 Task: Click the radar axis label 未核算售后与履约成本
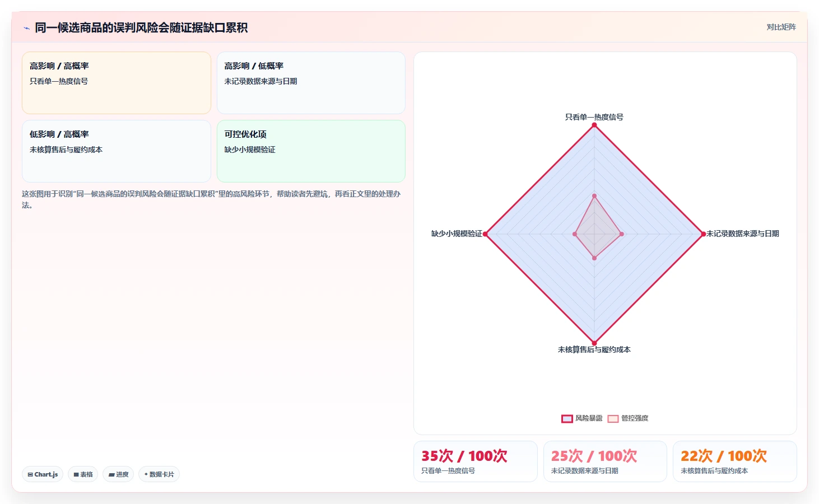coord(594,349)
